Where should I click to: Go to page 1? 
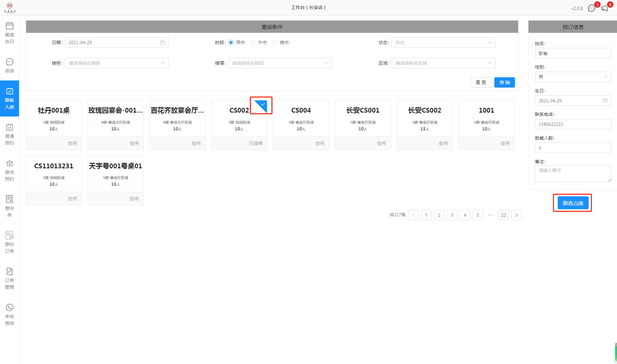point(426,215)
